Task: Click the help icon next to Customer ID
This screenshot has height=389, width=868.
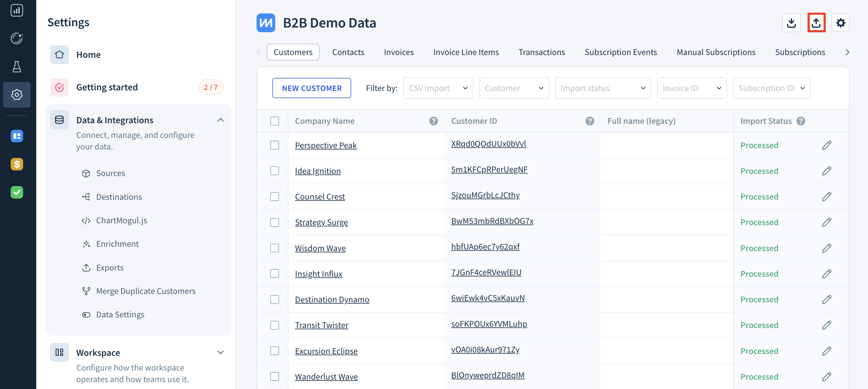Action: 589,121
